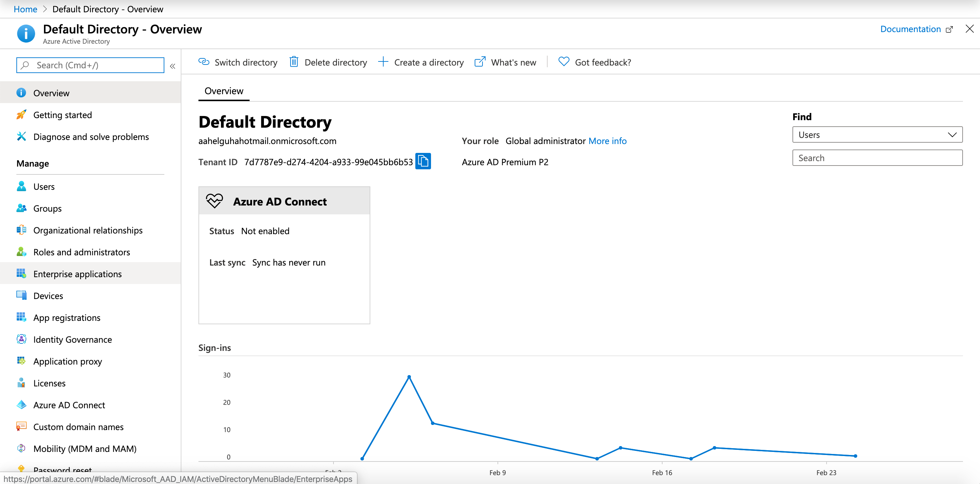The width and height of the screenshot is (980, 484).
Task: Click the Home breadcrumb link
Action: 25,9
